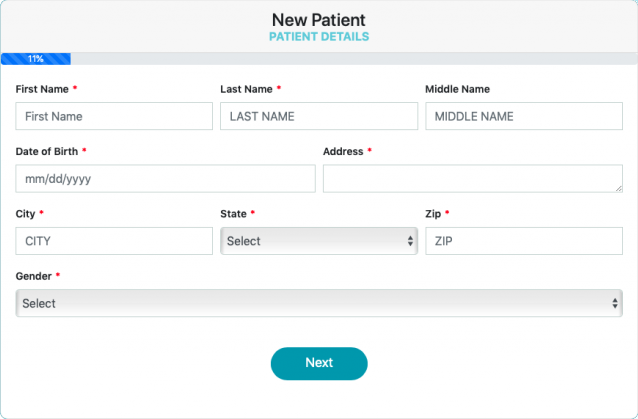The image size is (638, 419).
Task: Click the State label text
Action: (x=233, y=213)
